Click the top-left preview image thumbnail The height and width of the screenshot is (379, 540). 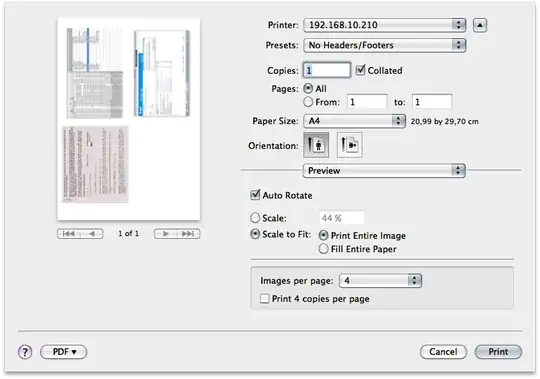tap(95, 73)
